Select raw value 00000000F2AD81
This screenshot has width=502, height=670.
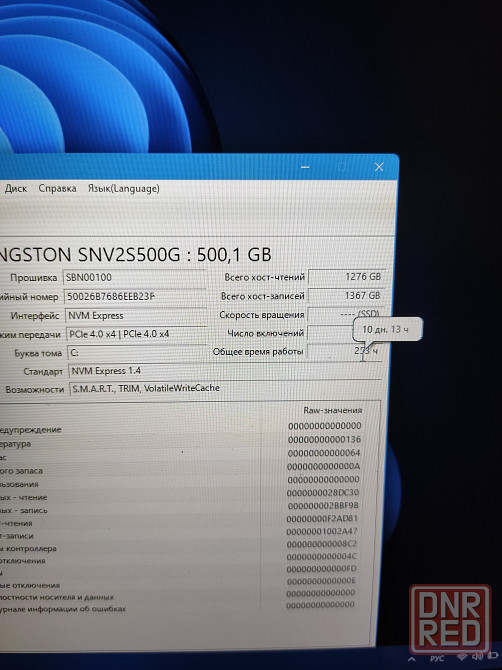tap(322, 519)
